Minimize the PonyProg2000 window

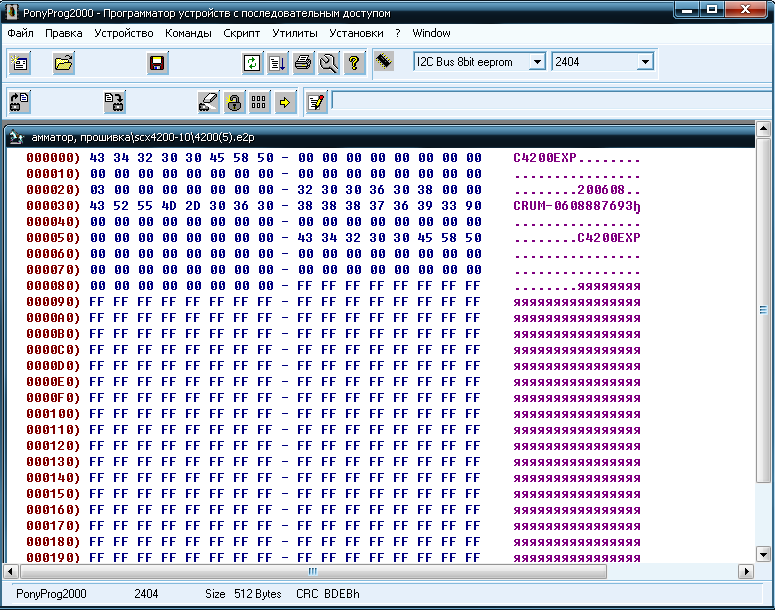point(687,9)
